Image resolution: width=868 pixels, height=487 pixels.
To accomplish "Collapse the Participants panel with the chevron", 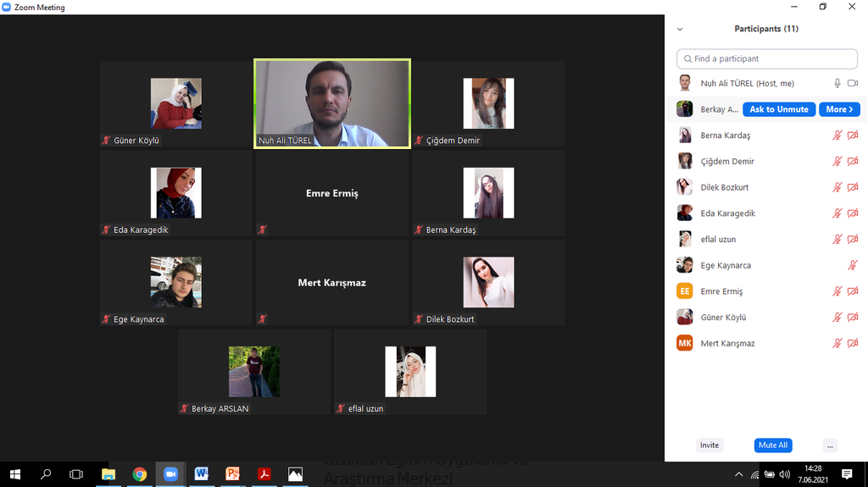I will click(680, 29).
